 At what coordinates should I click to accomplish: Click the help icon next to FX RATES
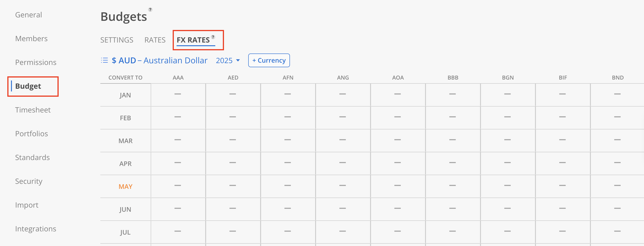click(213, 37)
